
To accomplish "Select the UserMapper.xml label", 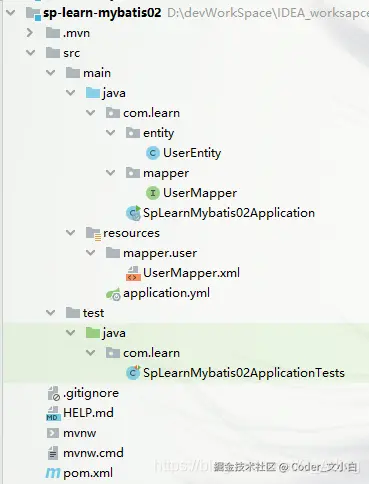I will pos(191,273).
